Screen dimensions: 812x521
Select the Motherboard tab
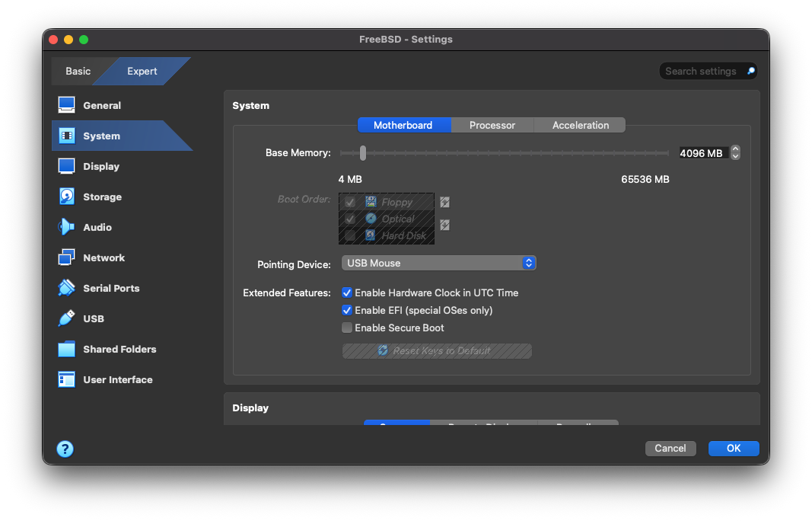[403, 126]
